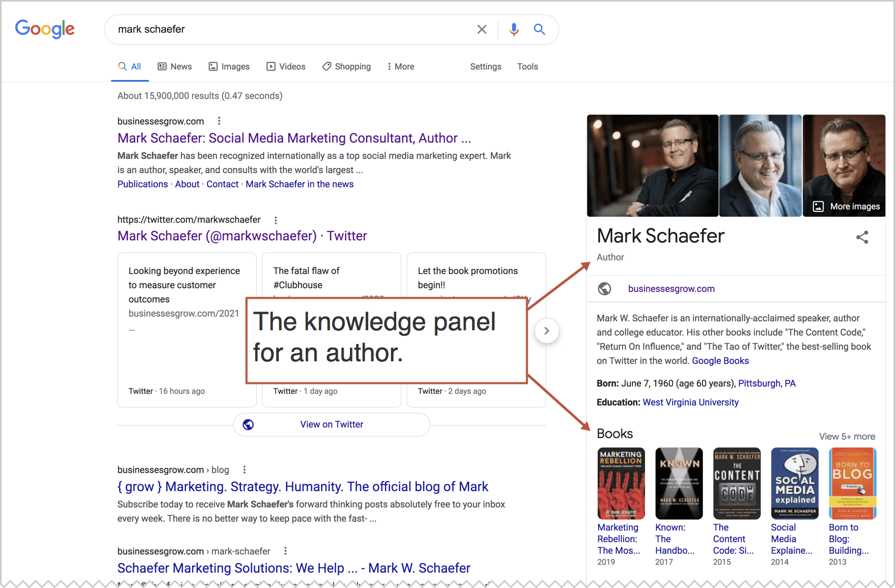895x588 pixels.
Task: Click West Virginia University link
Action: click(690, 402)
